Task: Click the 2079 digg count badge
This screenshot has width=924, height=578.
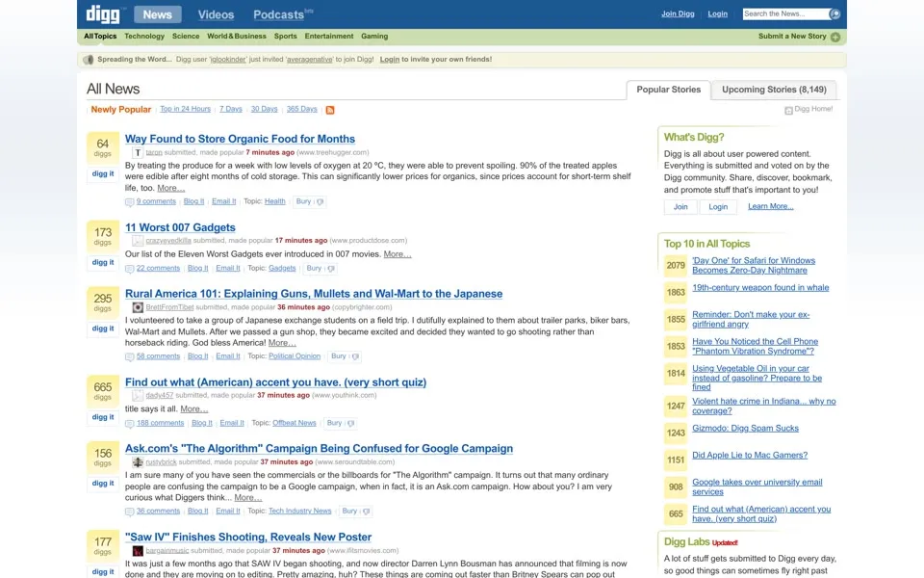Action: click(676, 266)
